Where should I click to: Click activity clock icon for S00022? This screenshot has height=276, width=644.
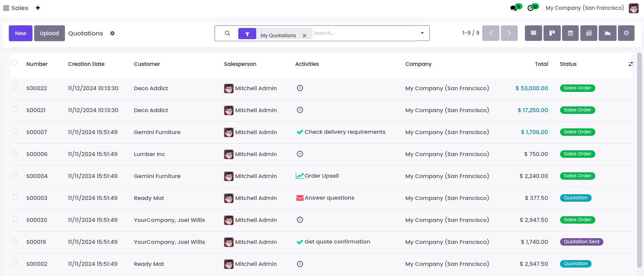(x=300, y=88)
